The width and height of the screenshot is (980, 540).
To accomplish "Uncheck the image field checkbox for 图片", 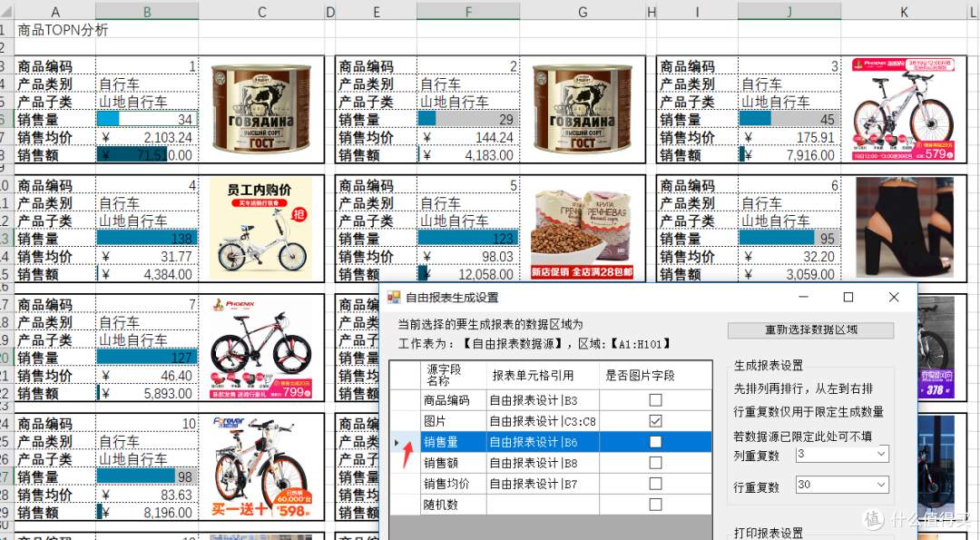I will coord(655,421).
